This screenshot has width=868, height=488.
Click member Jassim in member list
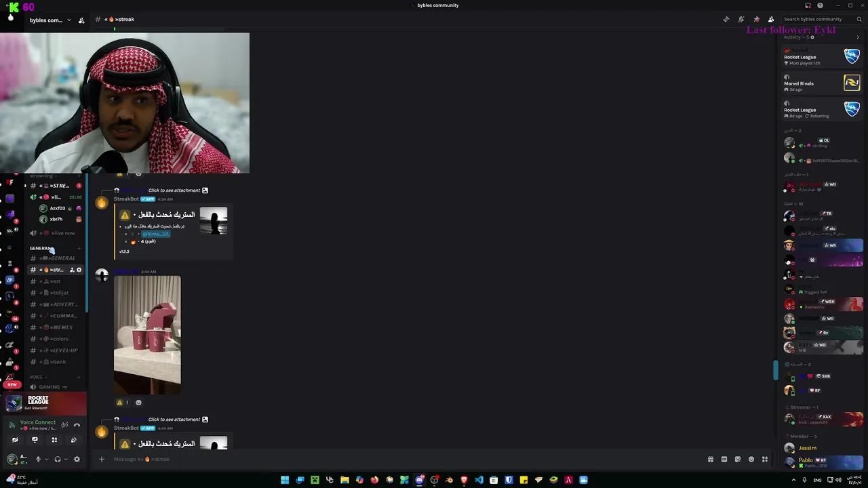point(822,448)
